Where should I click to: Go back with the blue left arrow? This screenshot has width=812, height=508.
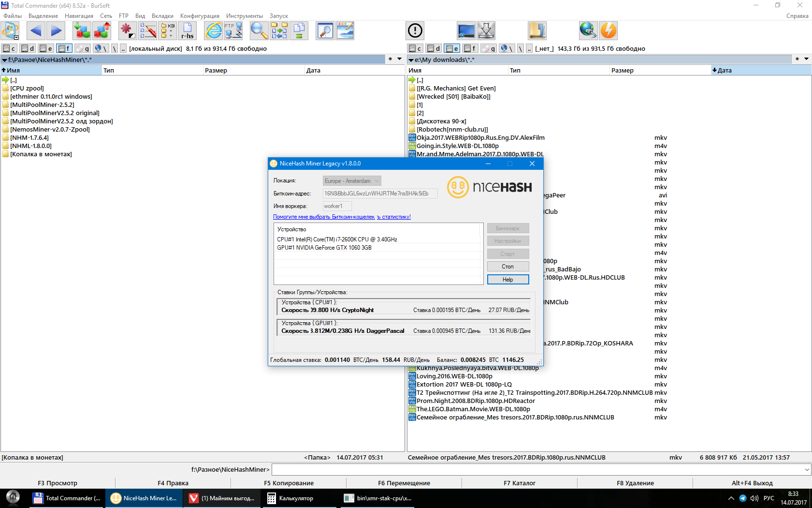(x=36, y=31)
